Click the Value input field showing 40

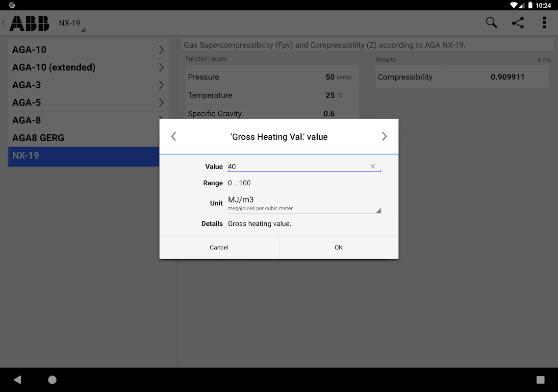click(x=304, y=167)
